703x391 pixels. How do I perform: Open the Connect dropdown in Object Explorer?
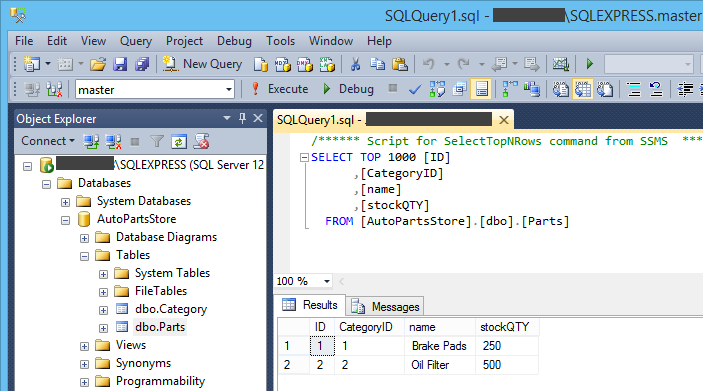pos(48,141)
